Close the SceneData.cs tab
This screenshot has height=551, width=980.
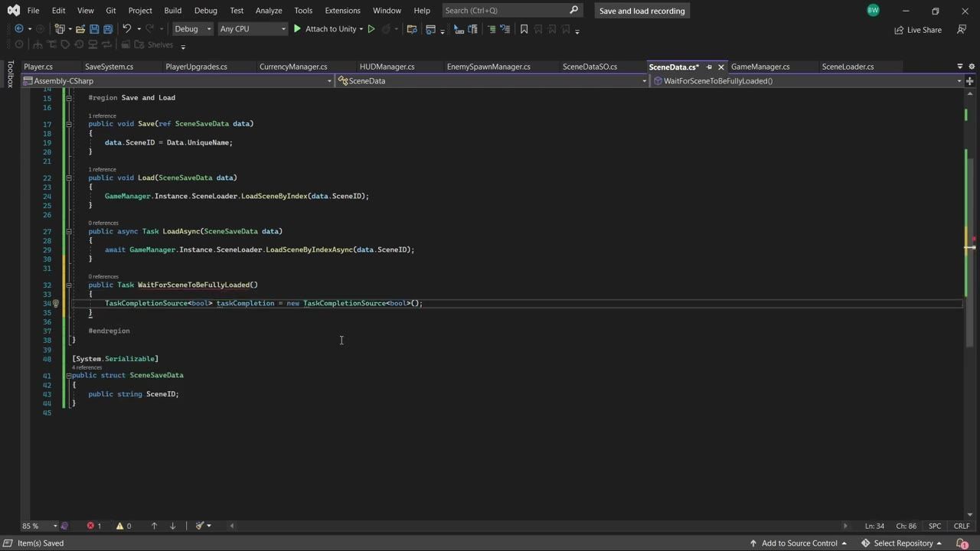pyautogui.click(x=720, y=67)
